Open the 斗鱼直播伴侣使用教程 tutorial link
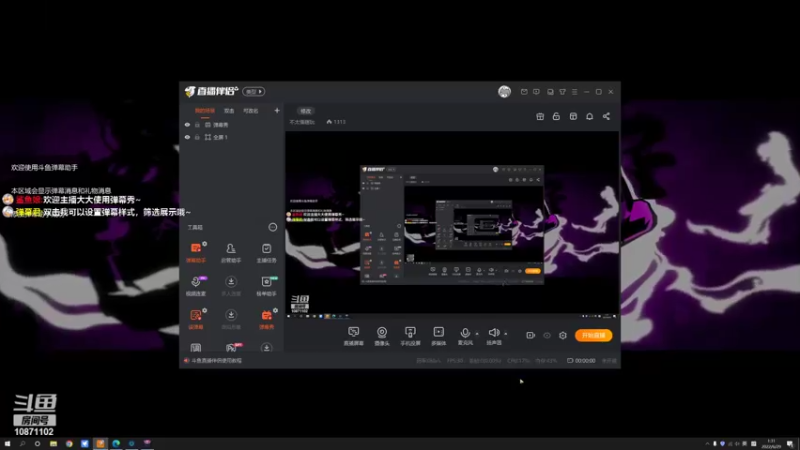Image resolution: width=800 pixels, height=450 pixels. (216, 361)
